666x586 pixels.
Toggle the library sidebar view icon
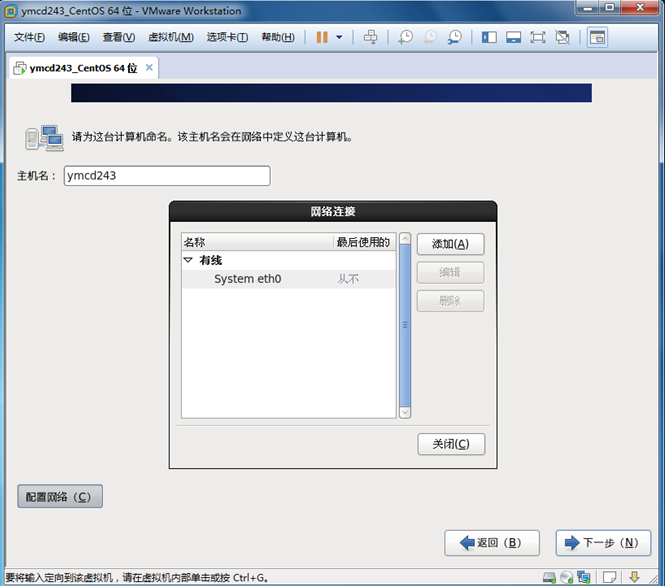click(489, 37)
